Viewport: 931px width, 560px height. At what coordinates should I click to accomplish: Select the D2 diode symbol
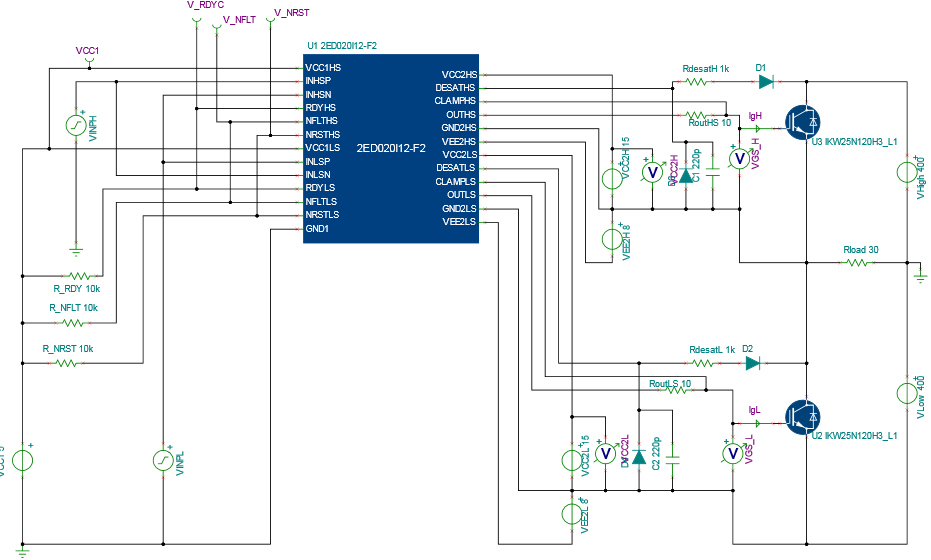click(x=752, y=363)
